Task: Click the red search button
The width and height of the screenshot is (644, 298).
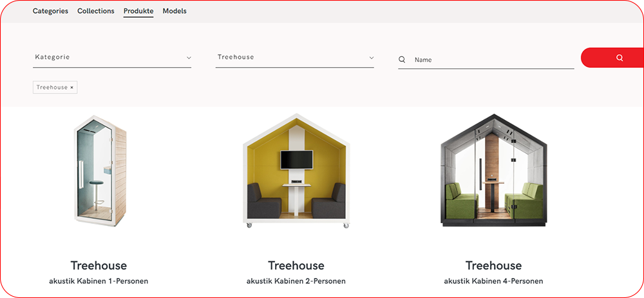Action: 612,57
